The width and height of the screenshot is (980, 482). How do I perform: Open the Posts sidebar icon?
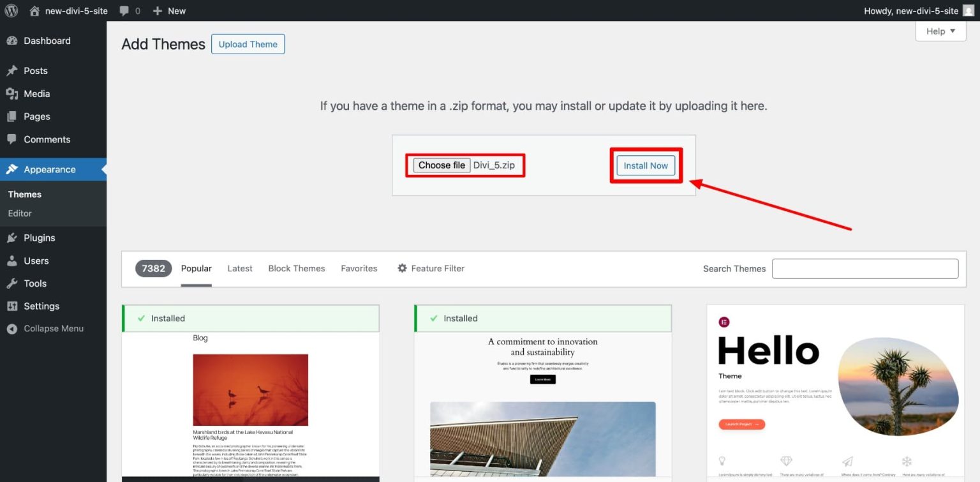(13, 70)
